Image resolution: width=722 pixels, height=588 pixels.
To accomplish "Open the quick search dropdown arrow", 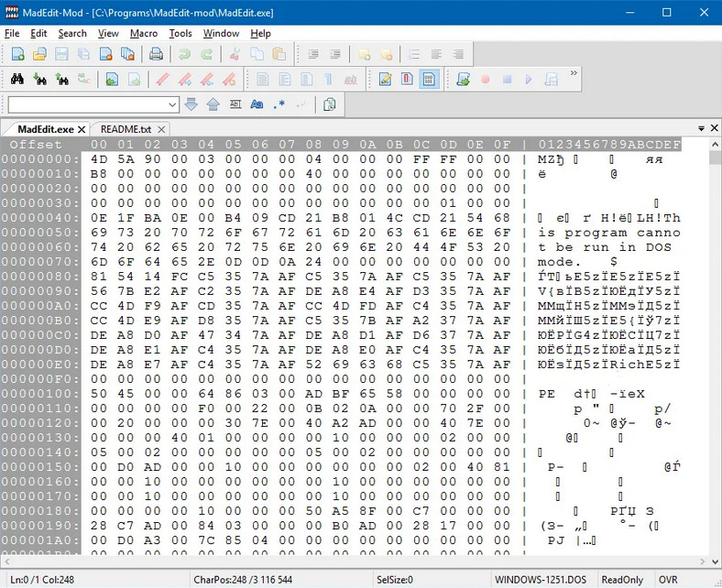I will [x=172, y=105].
